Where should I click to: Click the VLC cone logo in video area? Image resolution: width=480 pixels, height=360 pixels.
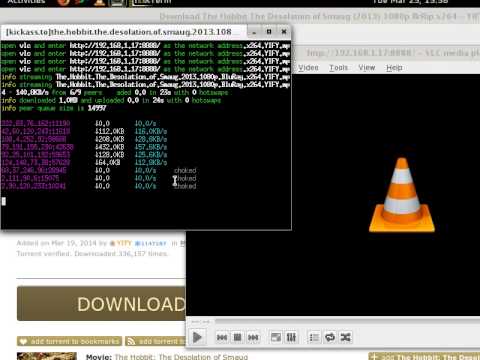pyautogui.click(x=402, y=195)
